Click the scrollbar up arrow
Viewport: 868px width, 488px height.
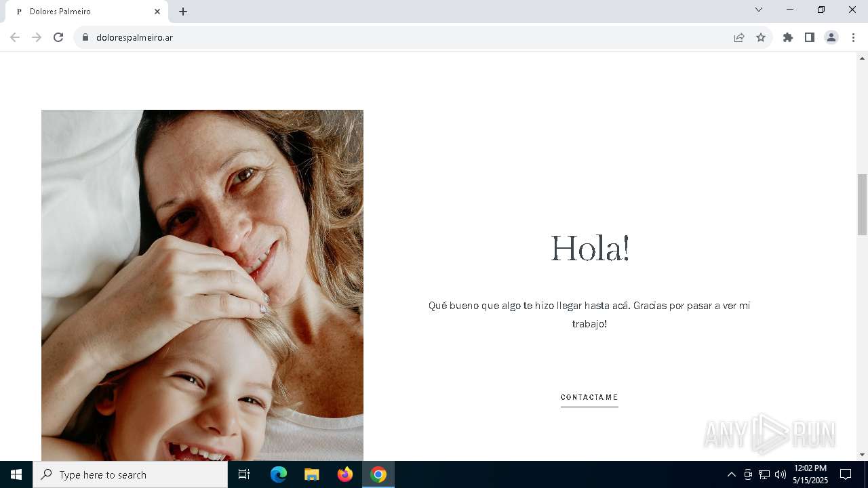point(863,58)
